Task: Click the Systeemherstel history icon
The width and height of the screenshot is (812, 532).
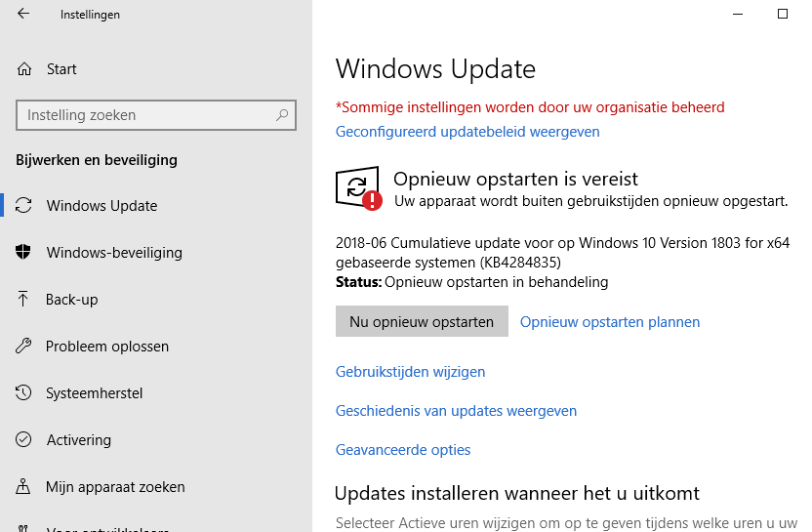Action: [24, 393]
